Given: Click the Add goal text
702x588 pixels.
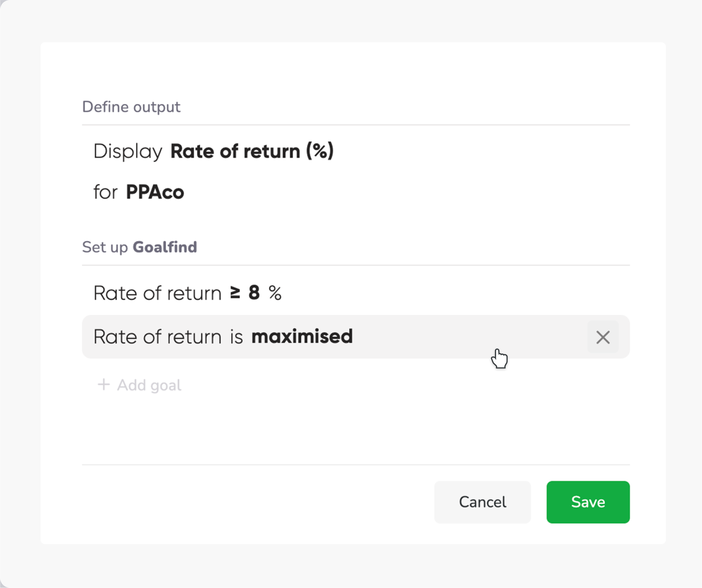Looking at the screenshot, I should coord(149,385).
